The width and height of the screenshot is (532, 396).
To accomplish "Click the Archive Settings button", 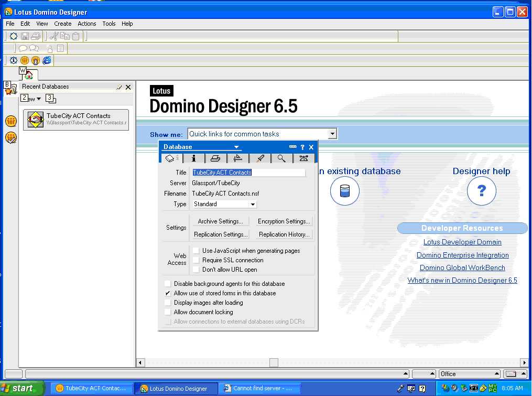I will pos(220,221).
